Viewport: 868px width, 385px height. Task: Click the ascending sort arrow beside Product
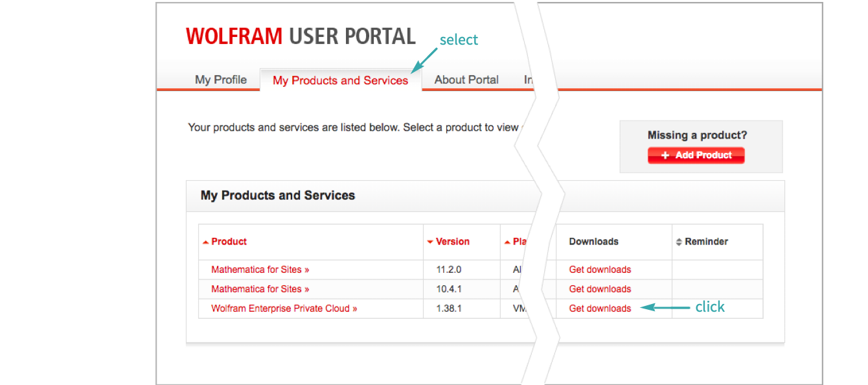205,242
